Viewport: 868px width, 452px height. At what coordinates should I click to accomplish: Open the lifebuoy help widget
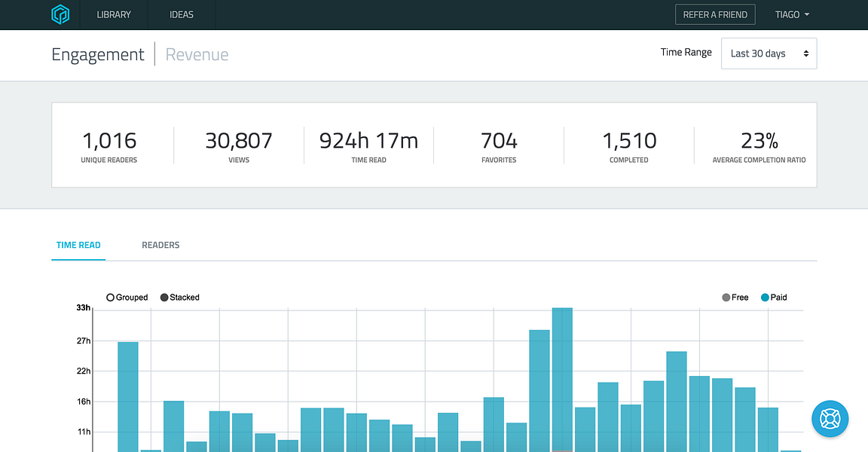pos(830,419)
